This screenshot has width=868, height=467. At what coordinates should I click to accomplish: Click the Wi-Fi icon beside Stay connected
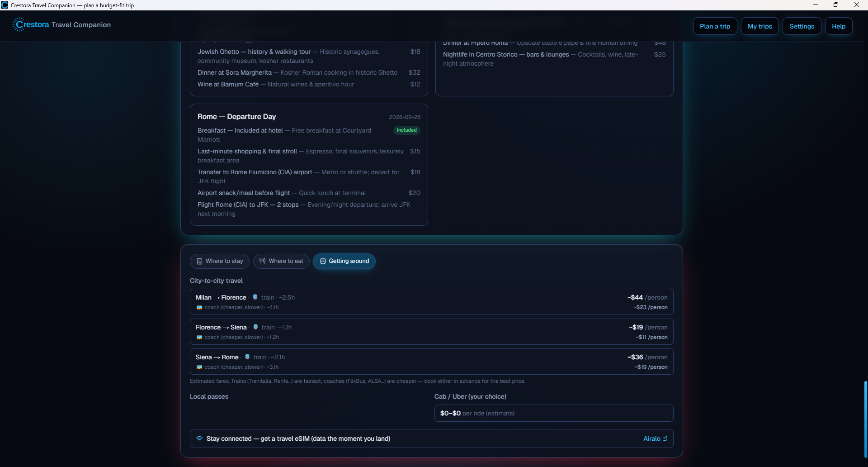pyautogui.click(x=199, y=438)
